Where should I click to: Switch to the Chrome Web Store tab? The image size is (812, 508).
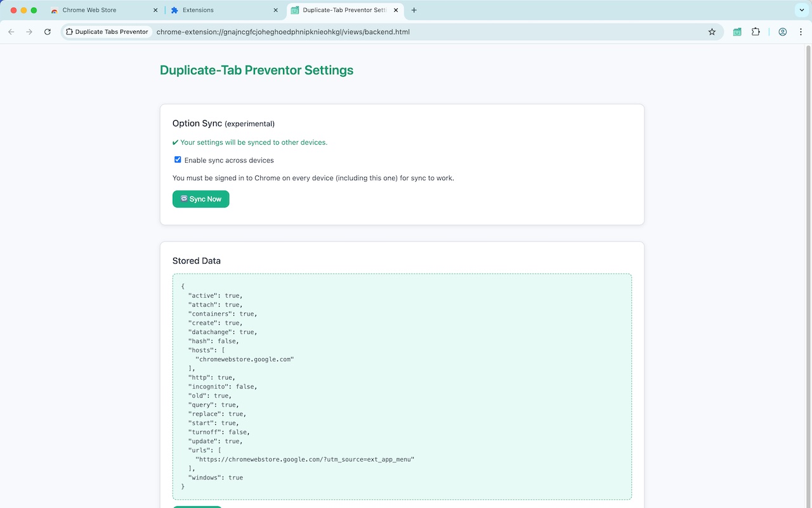[x=105, y=10]
